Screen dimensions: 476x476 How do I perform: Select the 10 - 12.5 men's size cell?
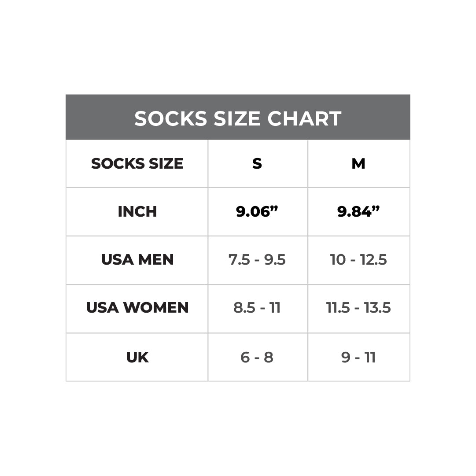click(x=358, y=260)
